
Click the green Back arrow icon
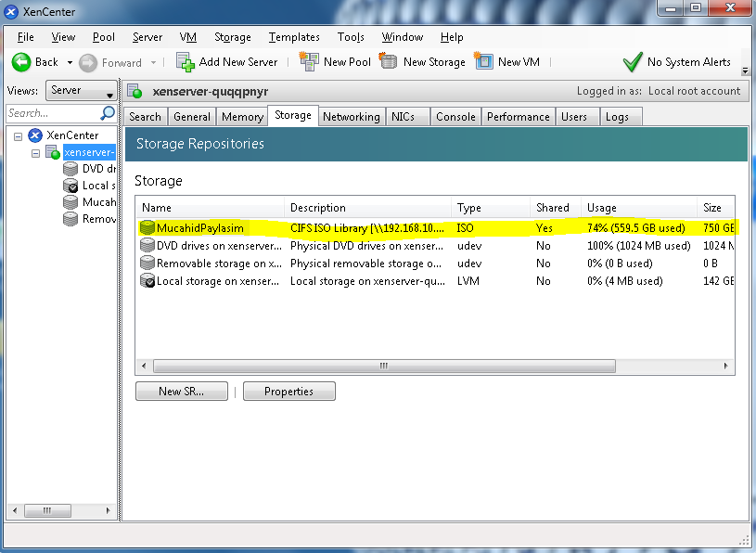click(x=21, y=62)
